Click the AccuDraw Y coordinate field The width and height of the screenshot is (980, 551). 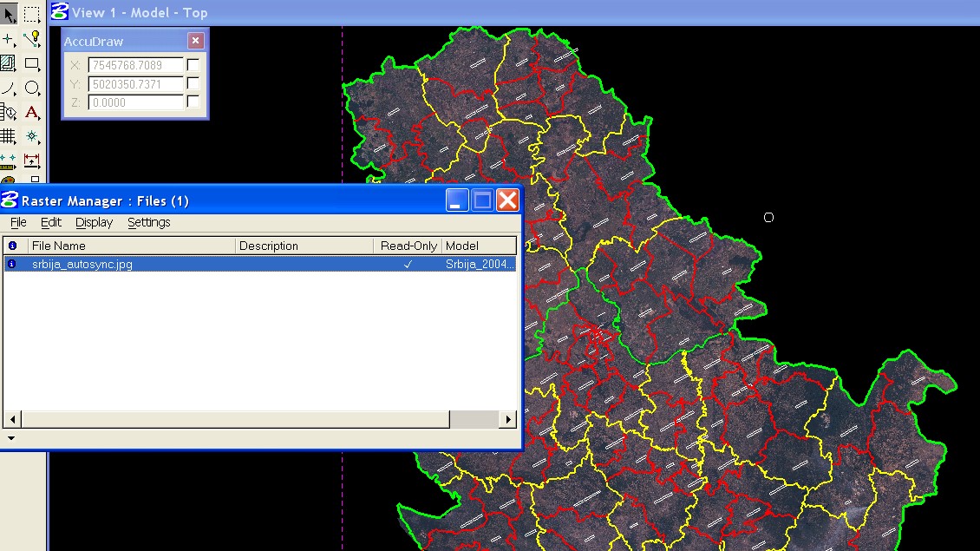coord(135,84)
